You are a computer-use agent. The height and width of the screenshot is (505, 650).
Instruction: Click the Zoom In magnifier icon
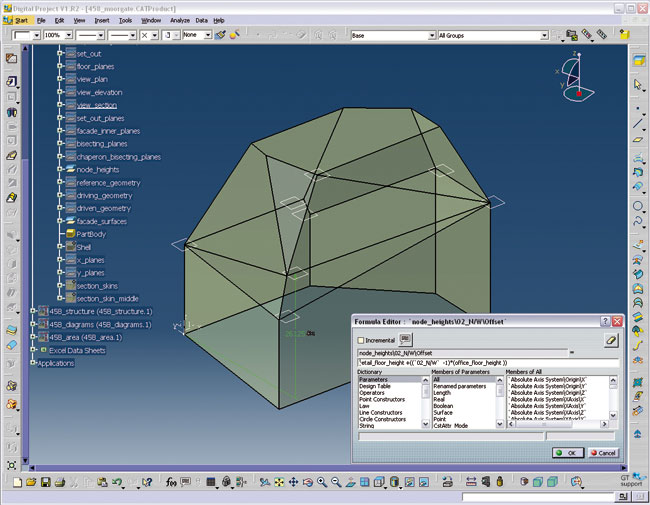tap(320, 482)
